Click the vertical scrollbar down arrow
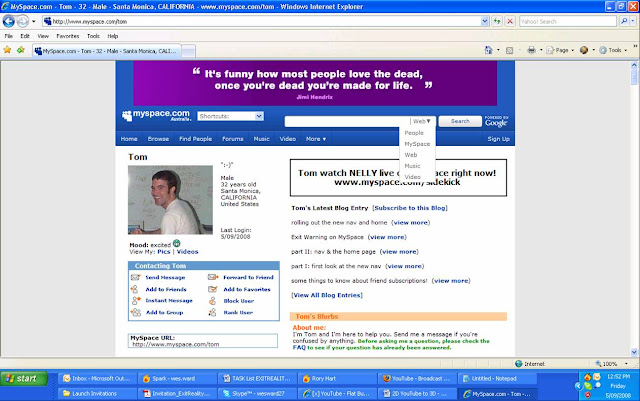Screen dimensions: 640x401 [634, 352]
